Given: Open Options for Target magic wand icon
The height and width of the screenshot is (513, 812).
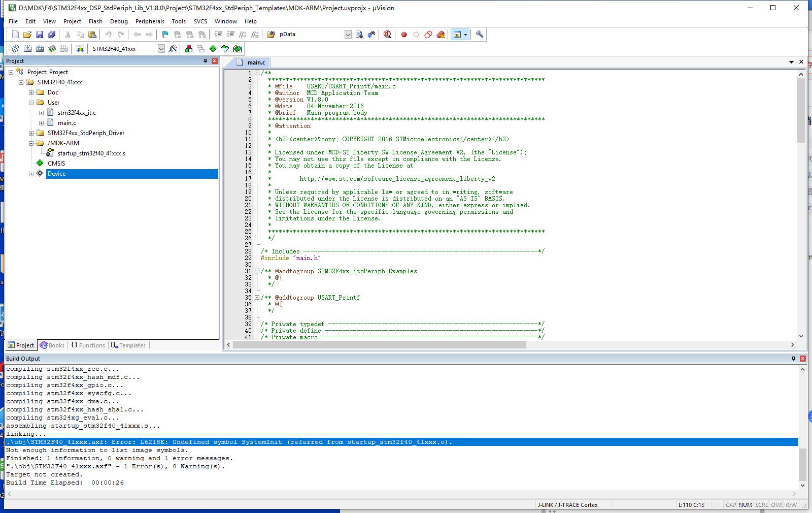Looking at the screenshot, I should tap(173, 48).
